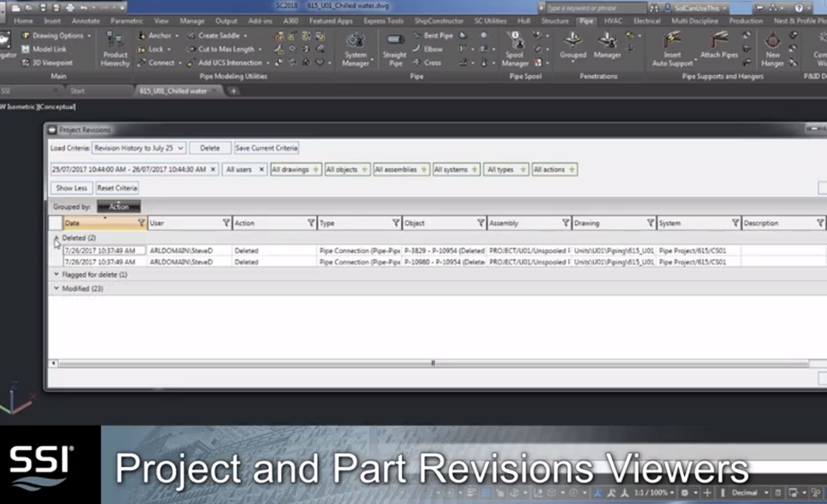
Task: Collapse the Deleted (2) group
Action: point(55,238)
